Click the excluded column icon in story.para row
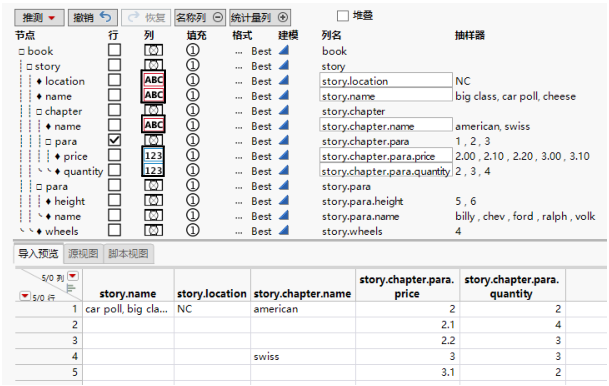This screenshot has height=386, width=609. (153, 185)
